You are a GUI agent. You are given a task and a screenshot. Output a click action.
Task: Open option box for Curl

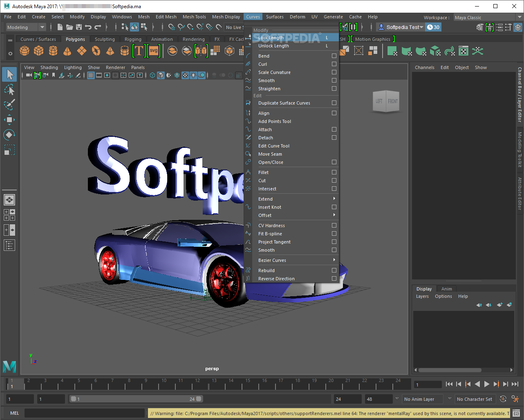[334, 64]
